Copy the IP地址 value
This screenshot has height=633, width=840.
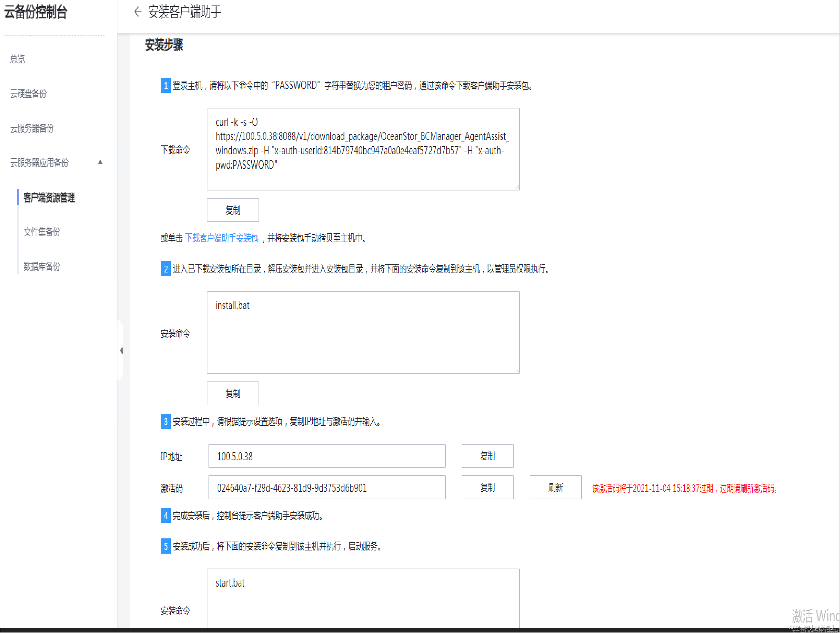click(488, 456)
